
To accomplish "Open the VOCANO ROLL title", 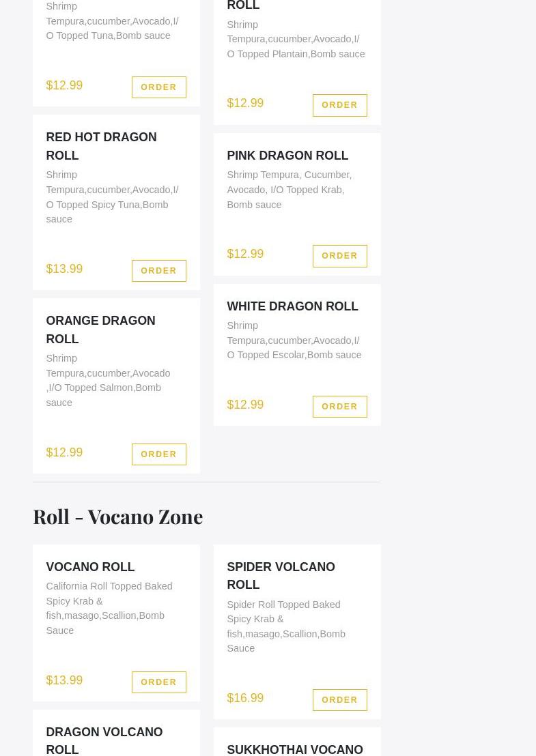I will [x=90, y=567].
